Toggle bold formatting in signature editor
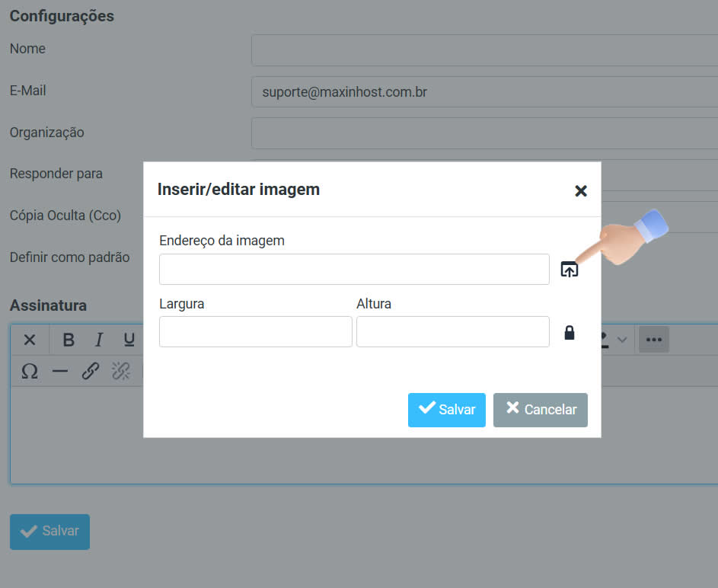This screenshot has width=718, height=588. pos(69,340)
